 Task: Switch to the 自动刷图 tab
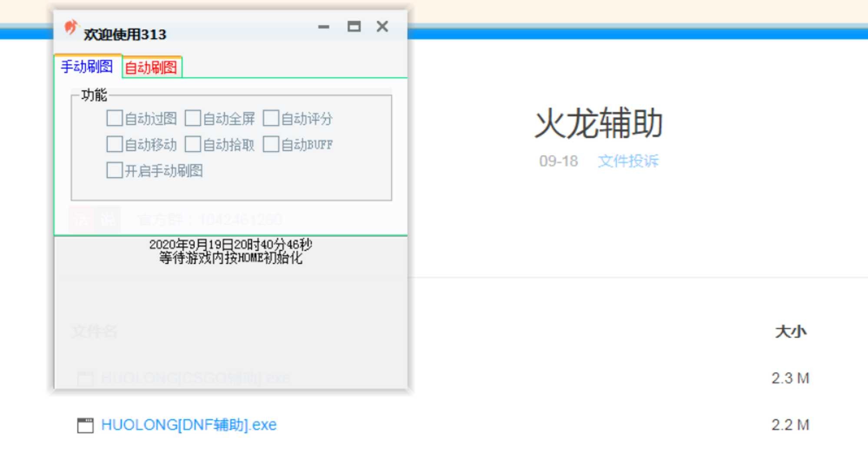click(x=151, y=67)
